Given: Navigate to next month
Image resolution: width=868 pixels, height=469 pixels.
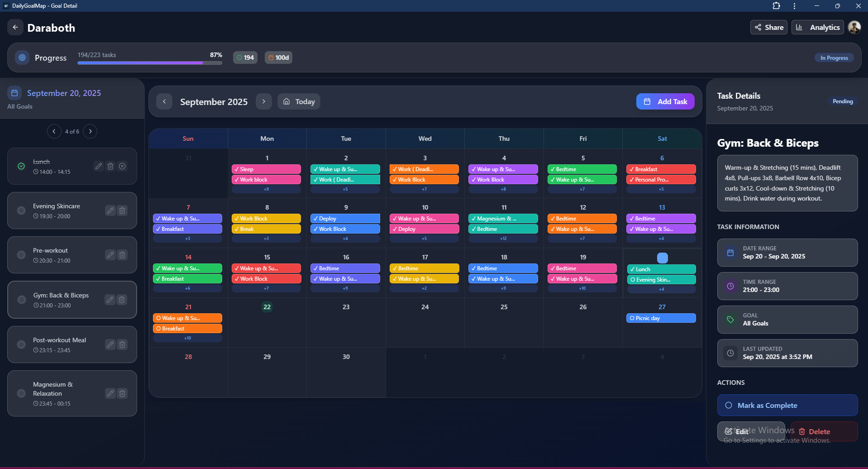Looking at the screenshot, I should [263, 101].
